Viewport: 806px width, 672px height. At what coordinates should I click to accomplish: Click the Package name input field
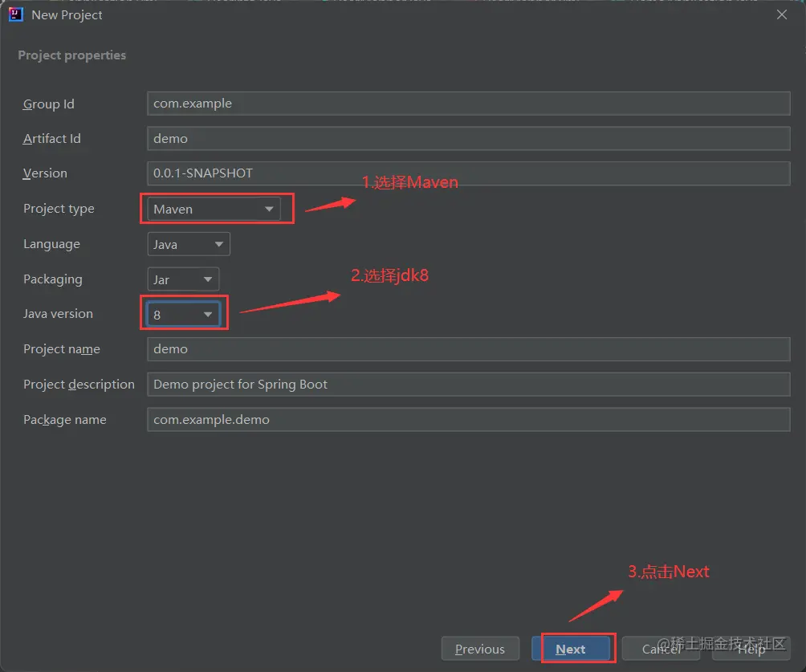[x=468, y=420]
